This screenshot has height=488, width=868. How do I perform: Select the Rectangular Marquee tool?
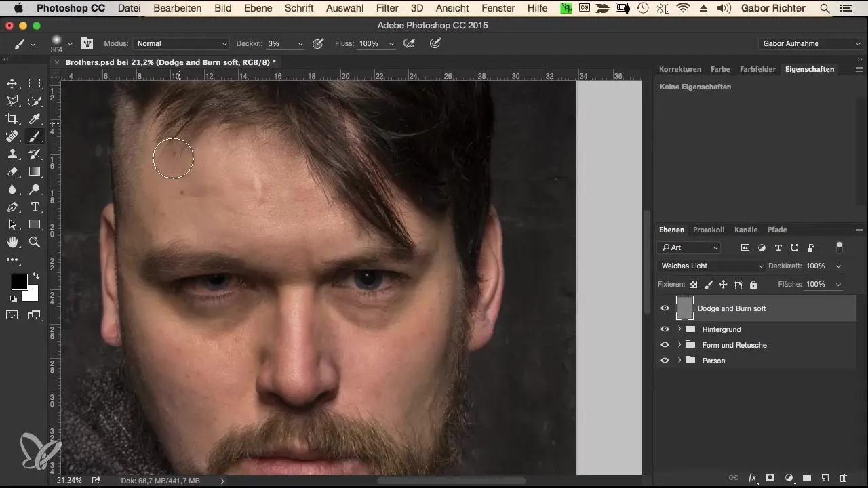coord(35,83)
